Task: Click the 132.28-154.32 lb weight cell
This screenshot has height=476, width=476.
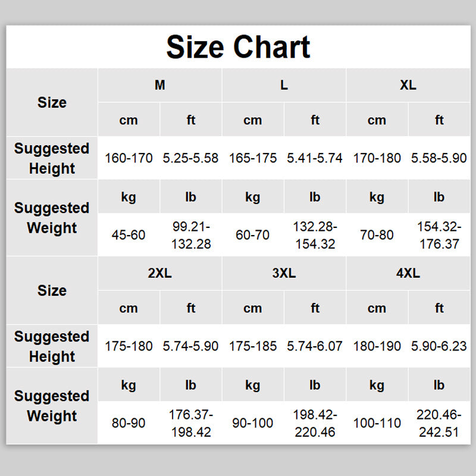Action: (x=315, y=235)
